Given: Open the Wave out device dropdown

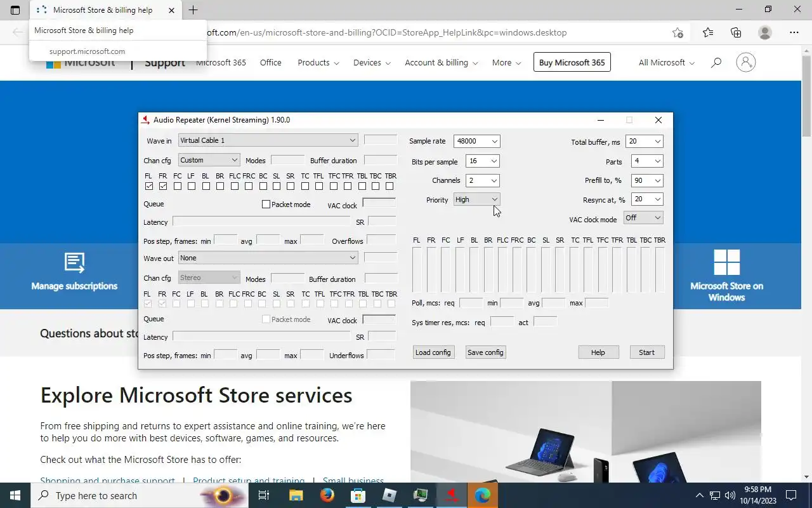Looking at the screenshot, I should 268,258.
